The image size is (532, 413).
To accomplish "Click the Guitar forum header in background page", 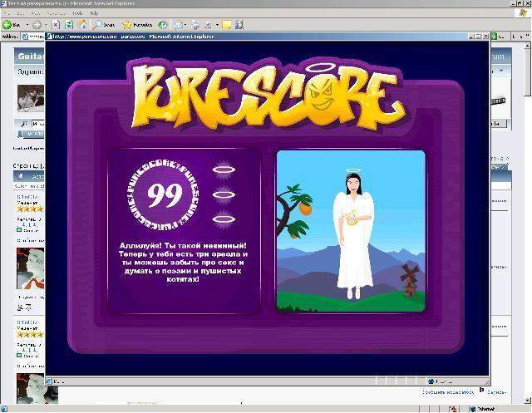I will 30,56.
